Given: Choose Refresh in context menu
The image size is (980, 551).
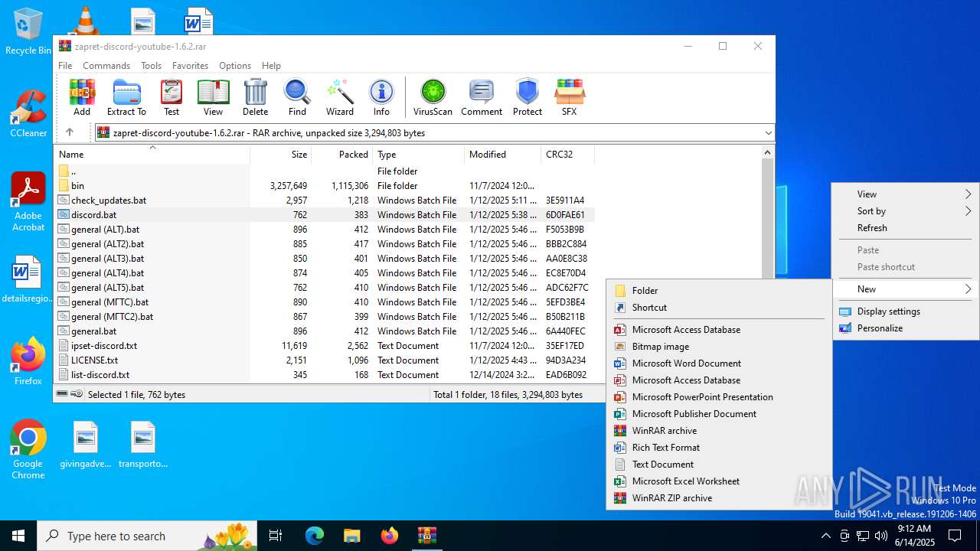Looking at the screenshot, I should point(906,228).
